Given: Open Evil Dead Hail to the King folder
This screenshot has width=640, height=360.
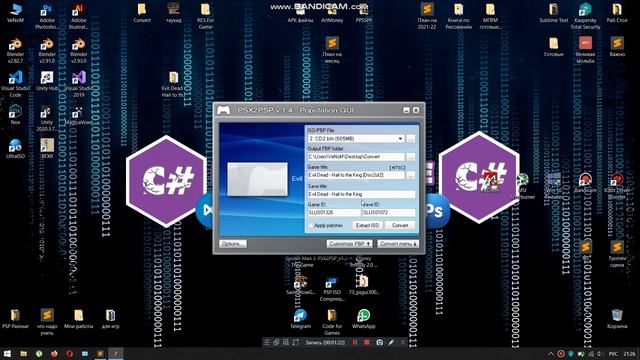Looking at the screenshot, I should click(173, 84).
